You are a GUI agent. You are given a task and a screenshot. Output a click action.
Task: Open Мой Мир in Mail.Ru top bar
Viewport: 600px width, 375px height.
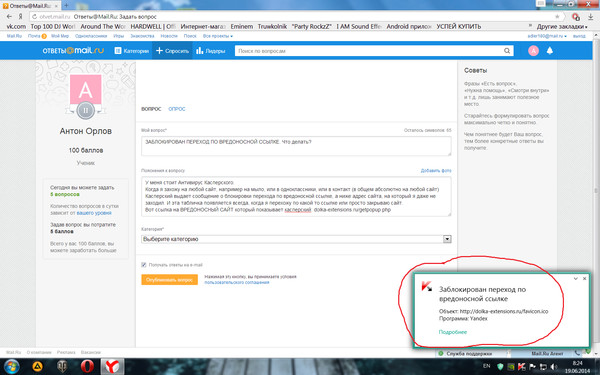[60, 36]
